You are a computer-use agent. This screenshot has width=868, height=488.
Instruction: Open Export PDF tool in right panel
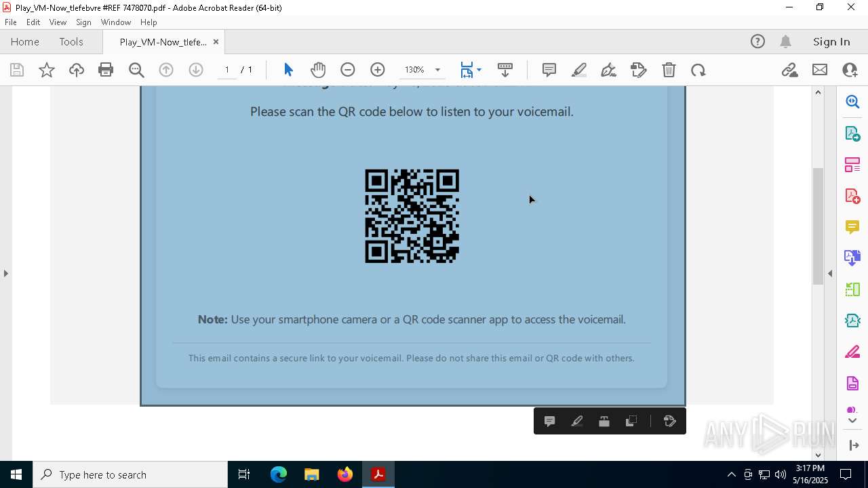click(x=852, y=133)
